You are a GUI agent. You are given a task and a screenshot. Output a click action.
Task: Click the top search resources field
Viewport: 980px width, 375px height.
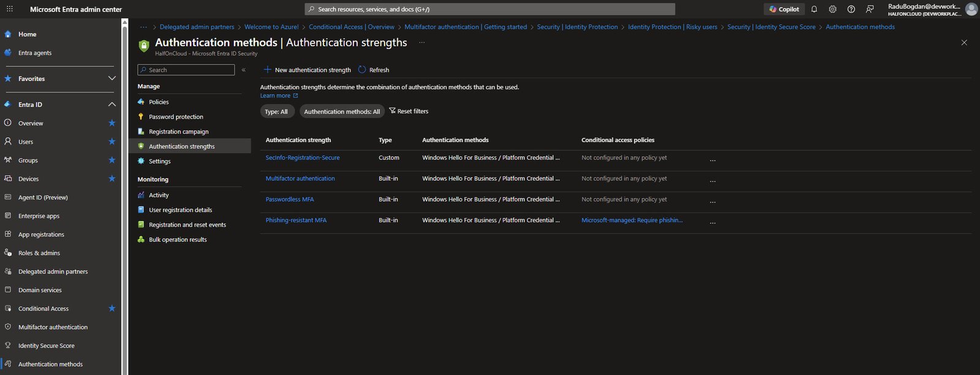(490, 9)
